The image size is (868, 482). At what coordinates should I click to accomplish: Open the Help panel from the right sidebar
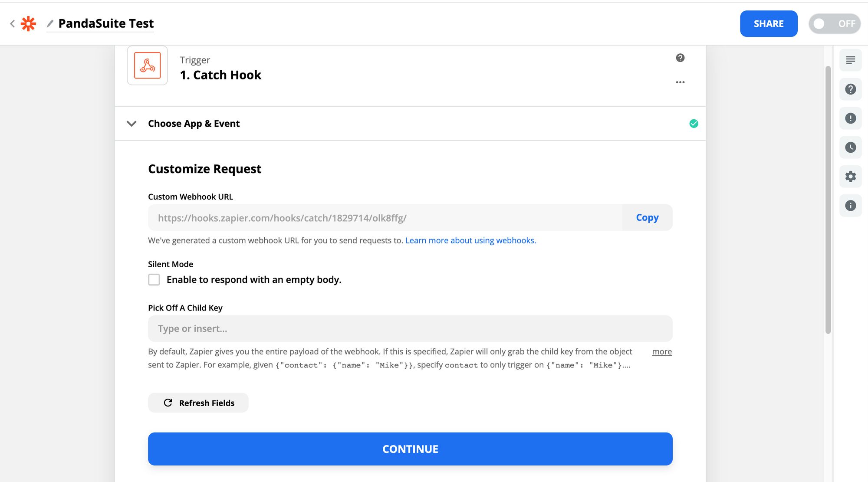(x=850, y=89)
